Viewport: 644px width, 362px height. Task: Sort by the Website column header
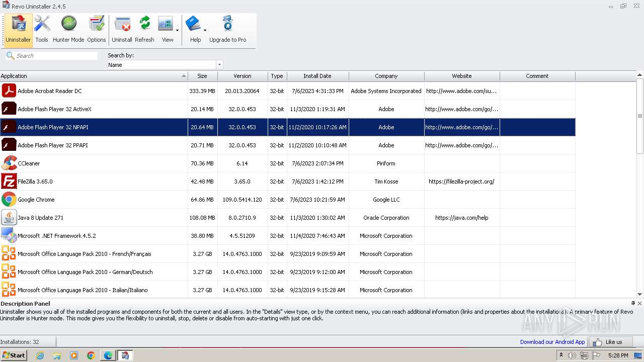click(462, 76)
